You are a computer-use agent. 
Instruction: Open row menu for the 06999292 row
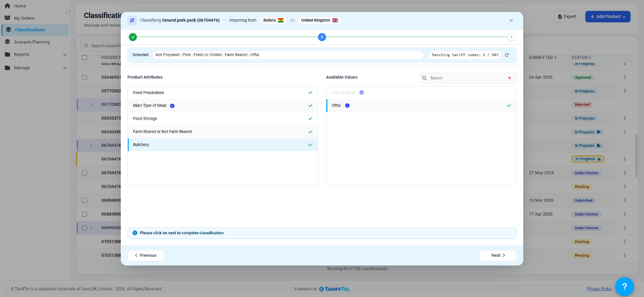pyautogui.click(x=624, y=228)
